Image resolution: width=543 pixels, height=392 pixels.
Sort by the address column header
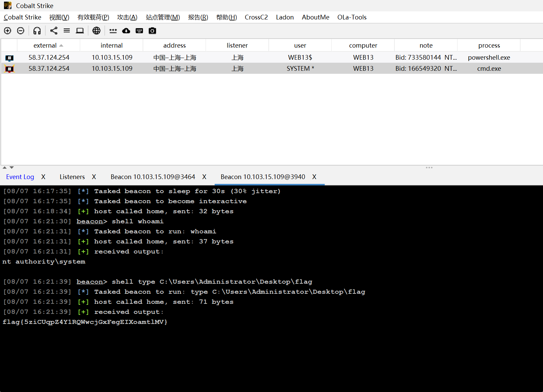174,45
